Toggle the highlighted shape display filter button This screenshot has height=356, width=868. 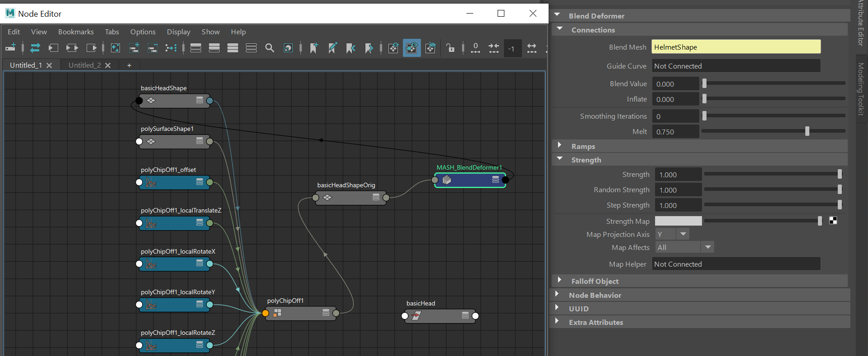[411, 48]
